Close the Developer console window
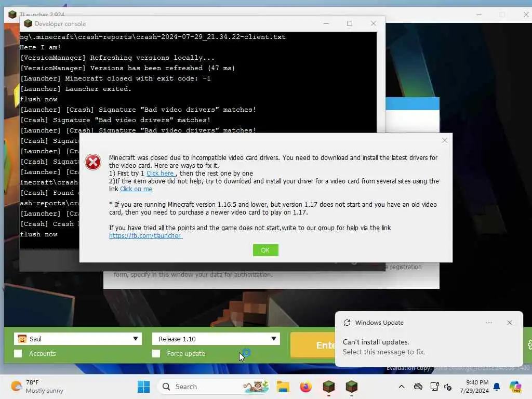This screenshot has width=532, height=399. pyautogui.click(x=373, y=23)
